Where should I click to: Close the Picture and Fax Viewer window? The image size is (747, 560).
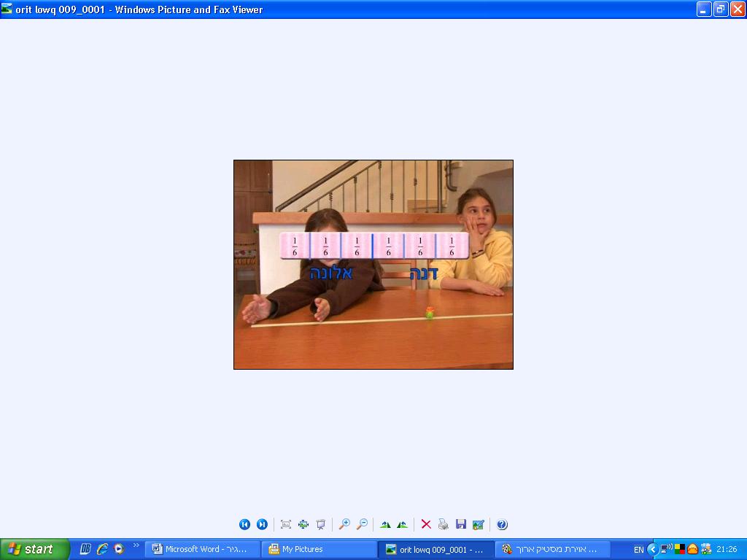click(738, 9)
